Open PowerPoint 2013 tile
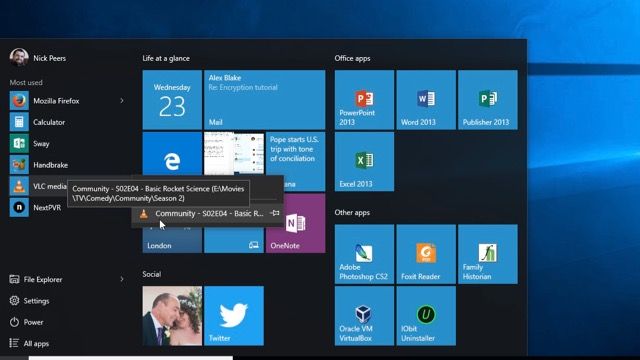The width and height of the screenshot is (640, 360). point(364,100)
